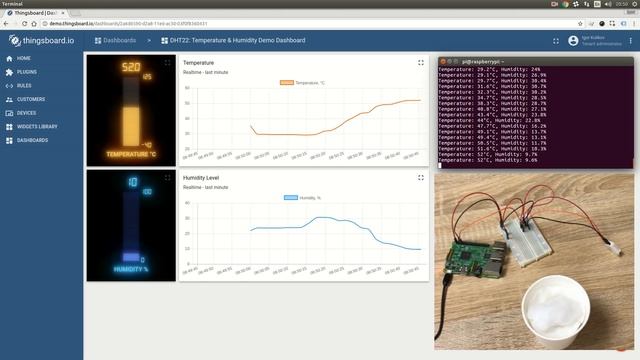Fullscreen the Temperature chart widget

pyautogui.click(x=421, y=63)
